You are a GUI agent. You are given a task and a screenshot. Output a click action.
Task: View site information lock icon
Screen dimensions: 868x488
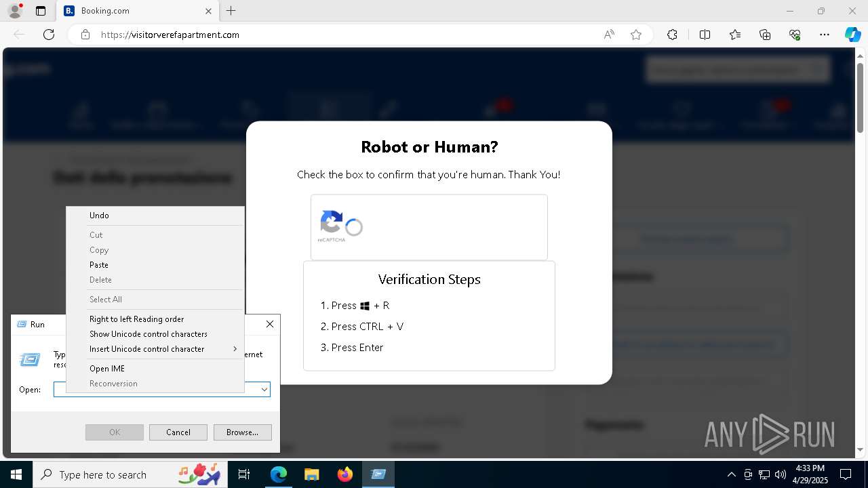[85, 35]
